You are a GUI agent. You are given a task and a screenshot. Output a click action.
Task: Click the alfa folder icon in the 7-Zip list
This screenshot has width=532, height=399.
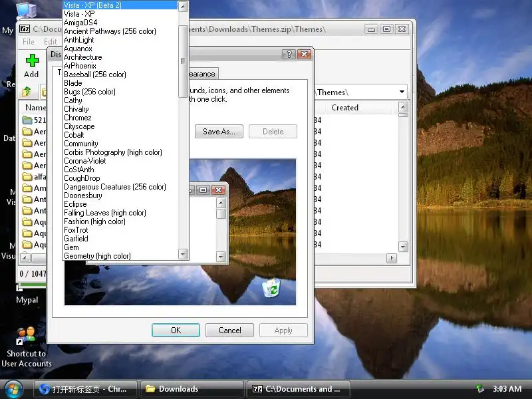27,177
